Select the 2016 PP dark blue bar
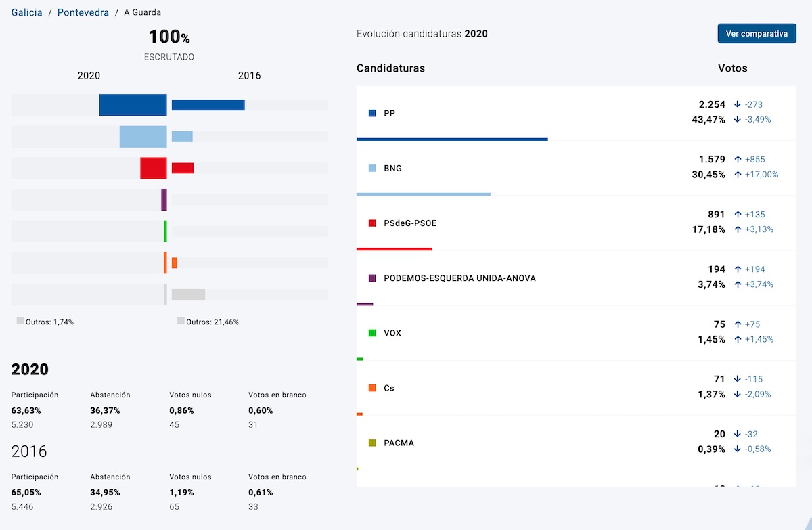 (208, 105)
